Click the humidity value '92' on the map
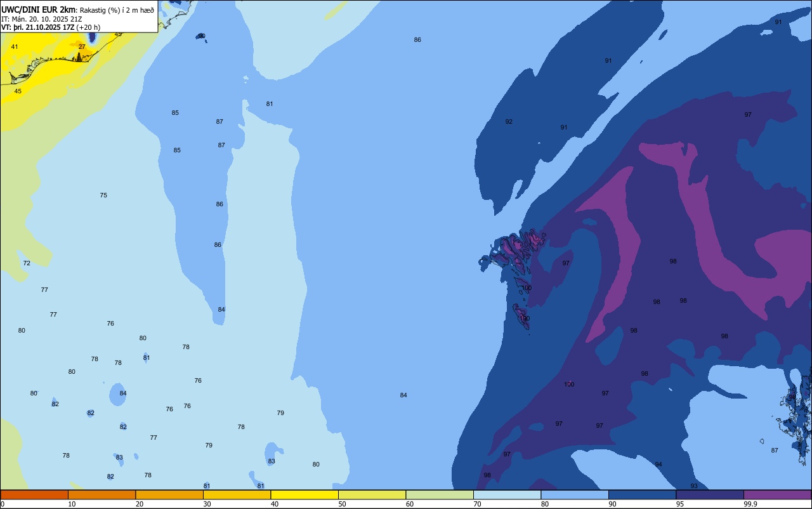 (x=509, y=122)
